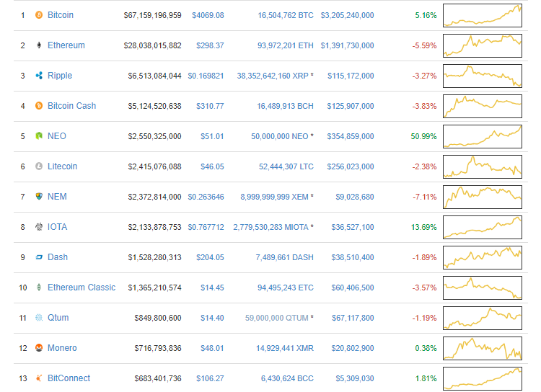Open the Ethereum Classic name link
This screenshot has width=541, height=392.
[x=81, y=288]
